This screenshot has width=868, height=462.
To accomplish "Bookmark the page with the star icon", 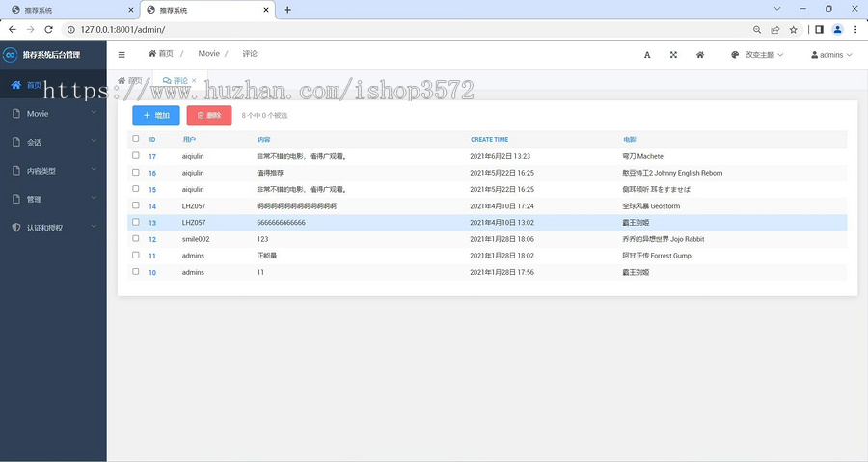I will point(794,29).
